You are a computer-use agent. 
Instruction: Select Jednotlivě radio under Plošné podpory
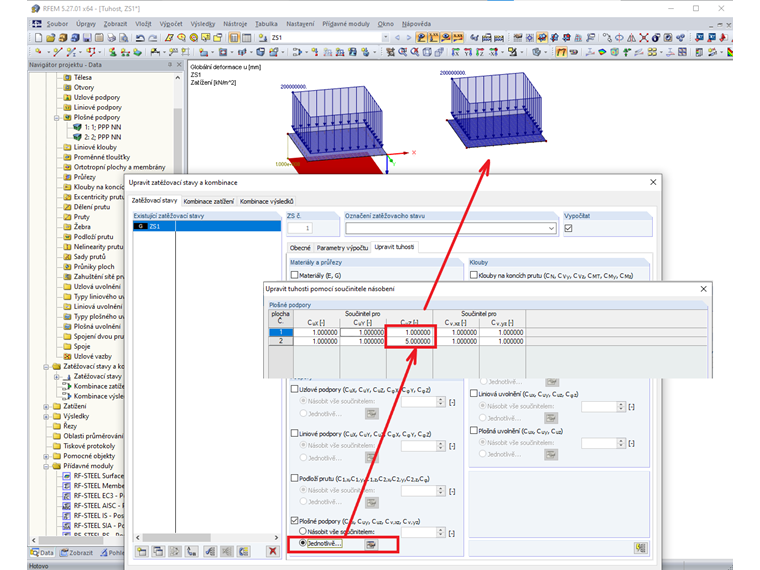tap(303, 543)
